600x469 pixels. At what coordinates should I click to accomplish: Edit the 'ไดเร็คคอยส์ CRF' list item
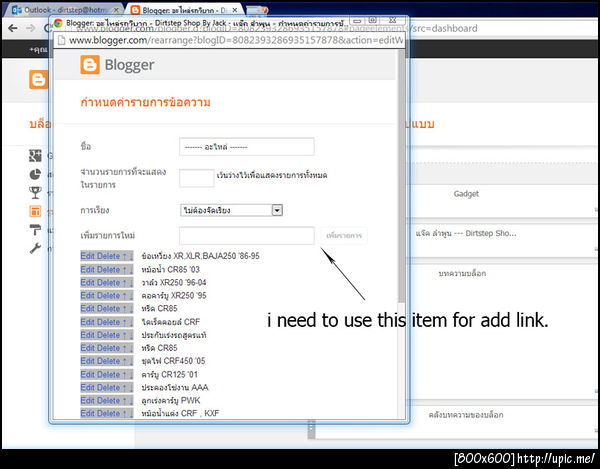click(x=88, y=322)
